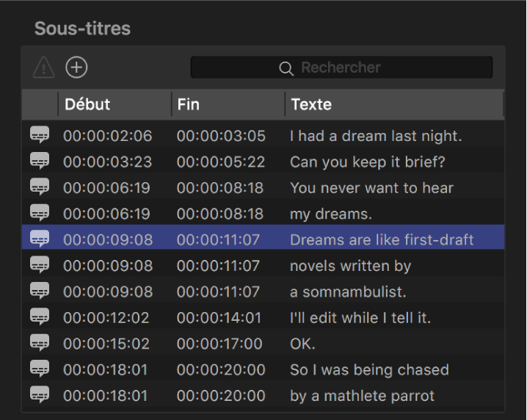Click the warning triangle icon
The height and width of the screenshot is (420, 527).
[x=44, y=68]
